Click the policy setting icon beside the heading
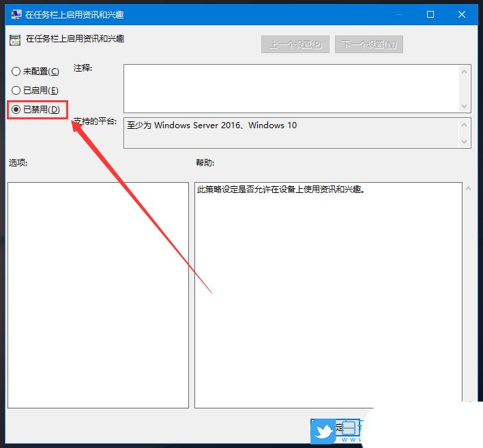 (x=15, y=40)
